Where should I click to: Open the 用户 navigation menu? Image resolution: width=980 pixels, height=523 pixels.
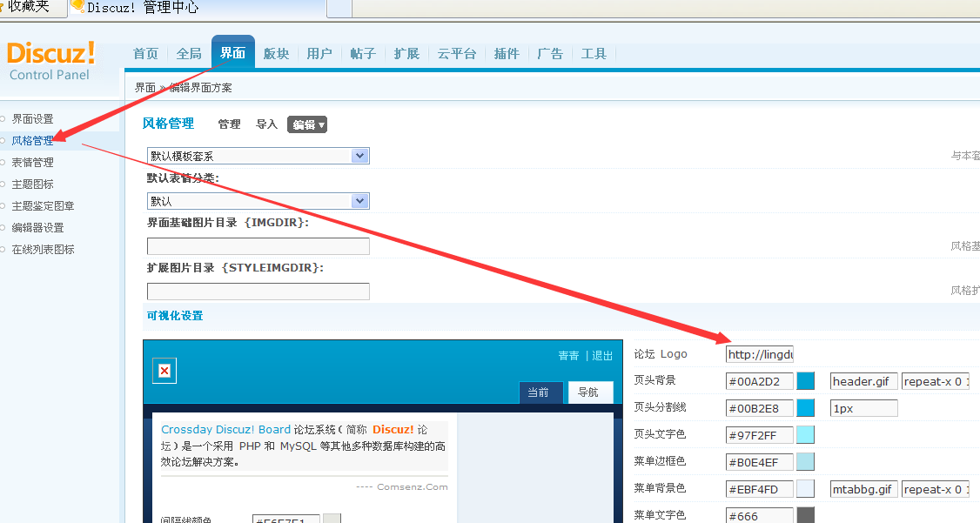[x=319, y=54]
